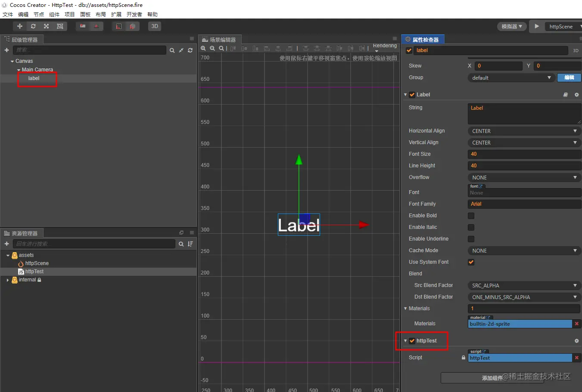Open Dst Blend Factor dropdown

[524, 297]
